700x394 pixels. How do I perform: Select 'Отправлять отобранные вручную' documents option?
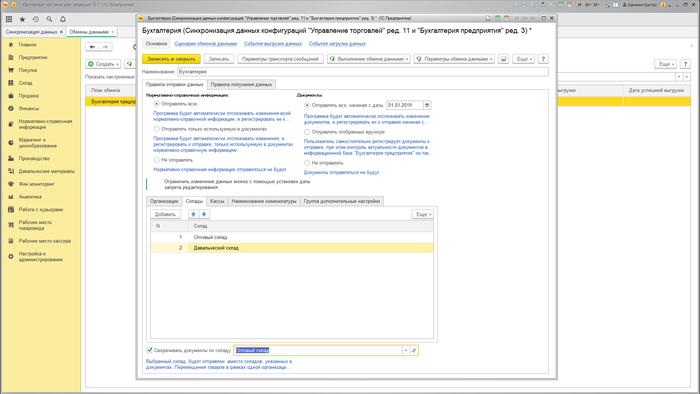pyautogui.click(x=307, y=132)
